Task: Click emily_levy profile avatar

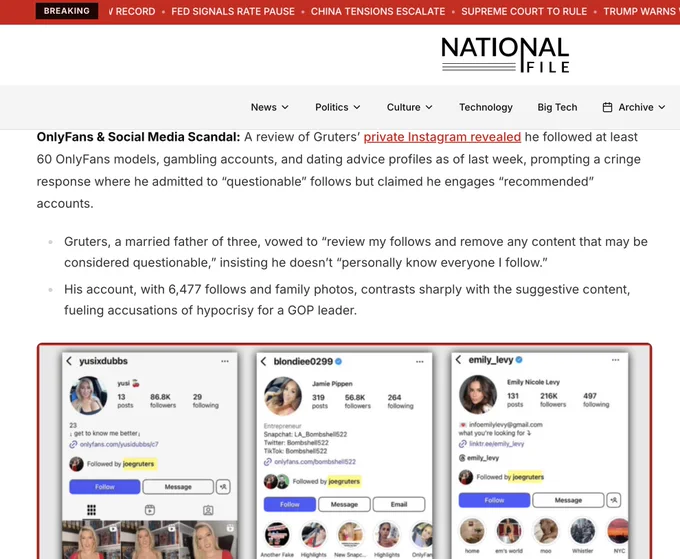Action: (478, 394)
